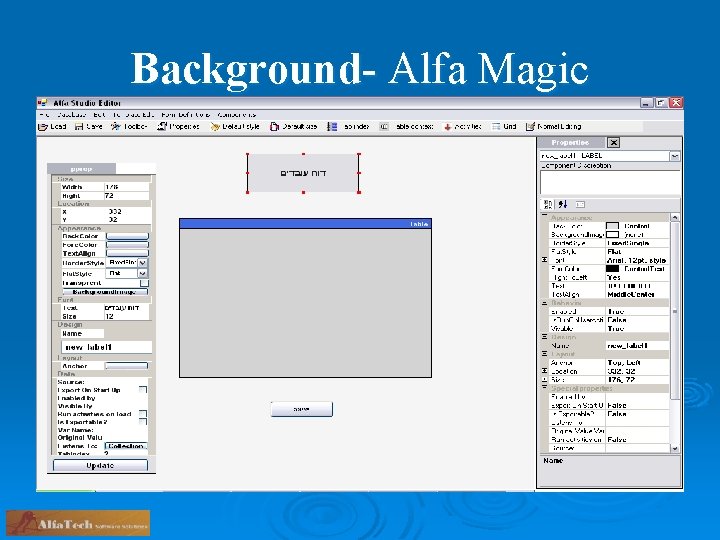
Task: Click the Property Pages icon in Properties
Action: coord(580,204)
